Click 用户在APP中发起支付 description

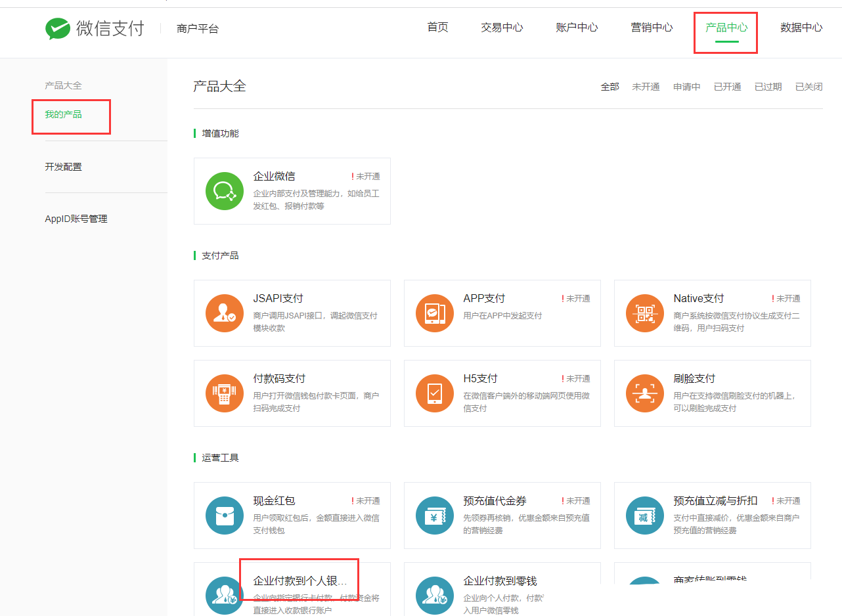click(503, 316)
